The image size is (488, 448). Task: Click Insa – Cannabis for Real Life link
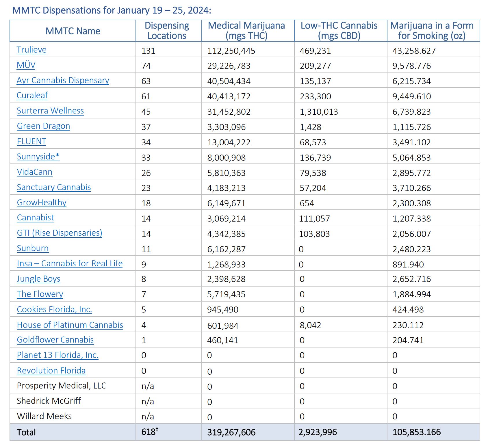click(x=70, y=263)
